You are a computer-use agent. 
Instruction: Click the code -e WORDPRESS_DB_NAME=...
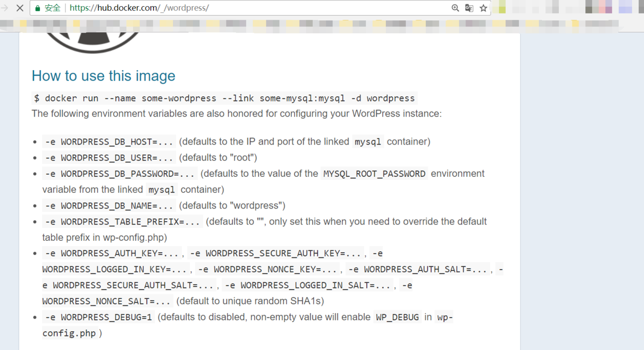[x=109, y=205]
